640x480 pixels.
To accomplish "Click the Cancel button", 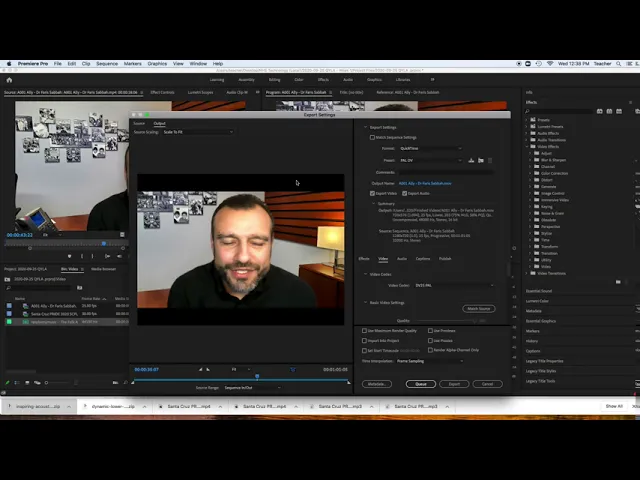I will pos(487,384).
